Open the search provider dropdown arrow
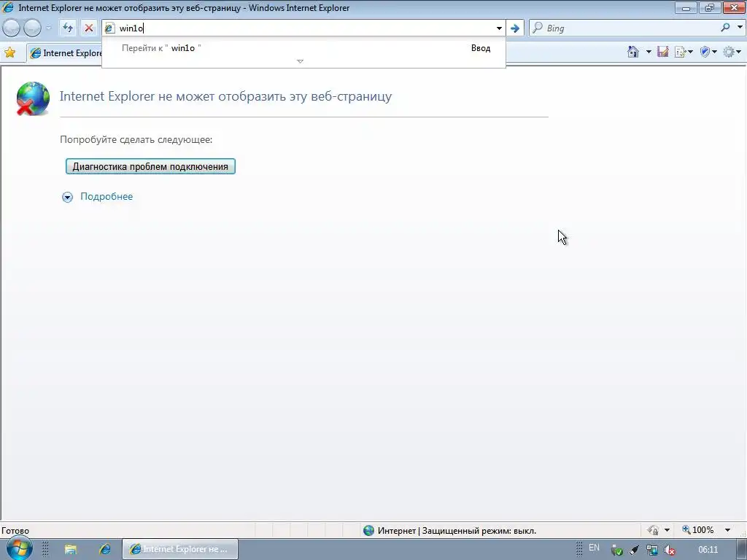Screen dimensions: 747x560 [740, 28]
